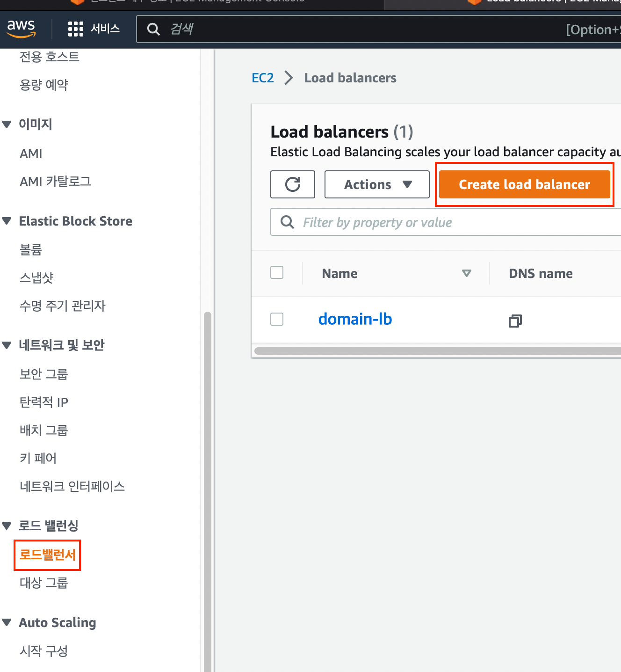
Task: Open 볼륨 in sidebar
Action: 31,250
